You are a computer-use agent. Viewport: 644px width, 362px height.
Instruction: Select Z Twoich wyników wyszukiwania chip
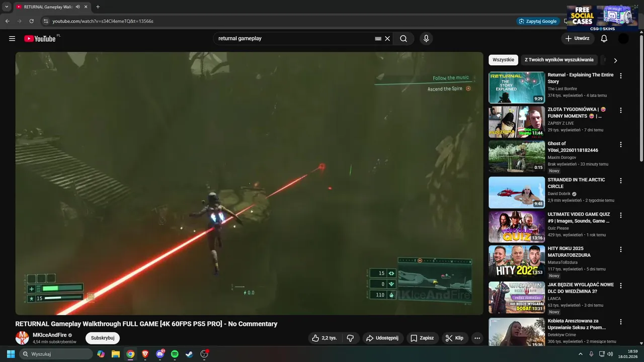pyautogui.click(x=559, y=60)
